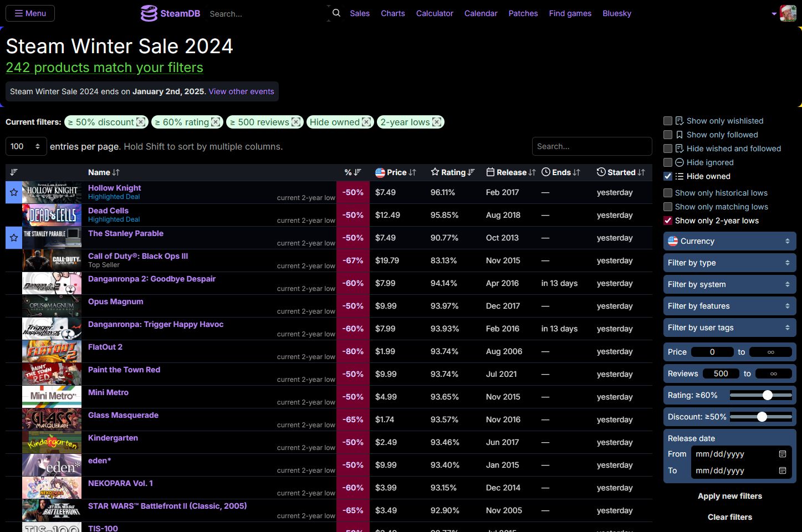Open the Currency dropdown

click(729, 241)
